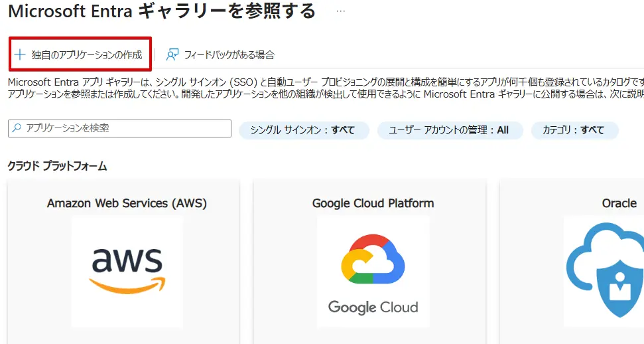Focus the アプリケーションを検索 search field
The image size is (644, 344).
click(126, 128)
